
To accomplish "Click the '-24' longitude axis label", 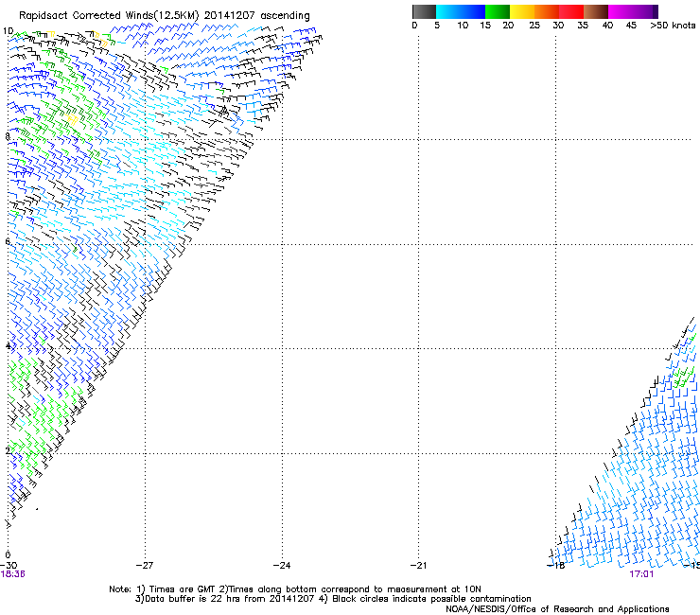I will point(282,566).
